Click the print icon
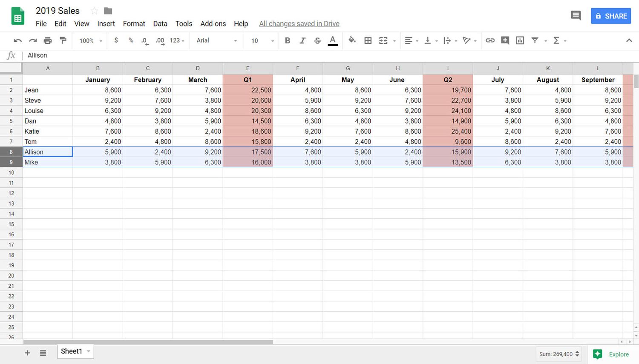Screen dimensions: 639x364 click(x=48, y=40)
